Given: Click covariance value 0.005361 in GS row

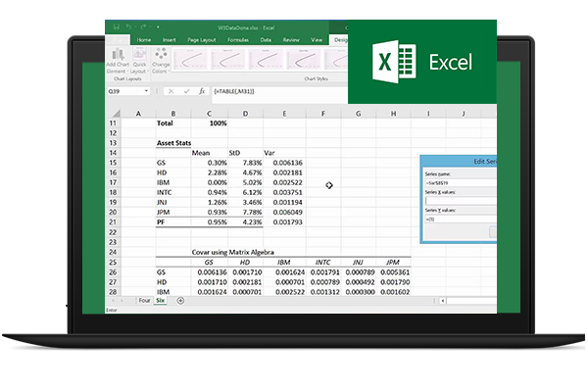Looking at the screenshot, I should tap(393, 272).
